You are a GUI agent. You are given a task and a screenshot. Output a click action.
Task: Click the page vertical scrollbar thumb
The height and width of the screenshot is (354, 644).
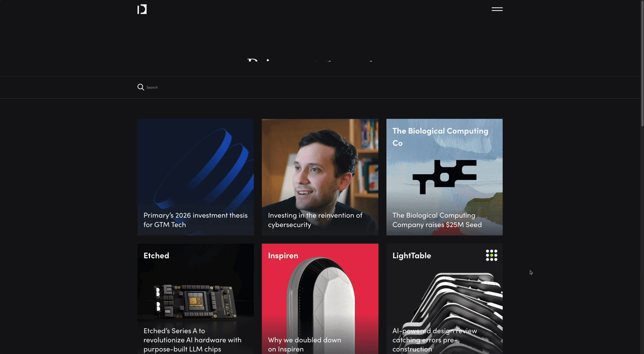click(x=641, y=63)
